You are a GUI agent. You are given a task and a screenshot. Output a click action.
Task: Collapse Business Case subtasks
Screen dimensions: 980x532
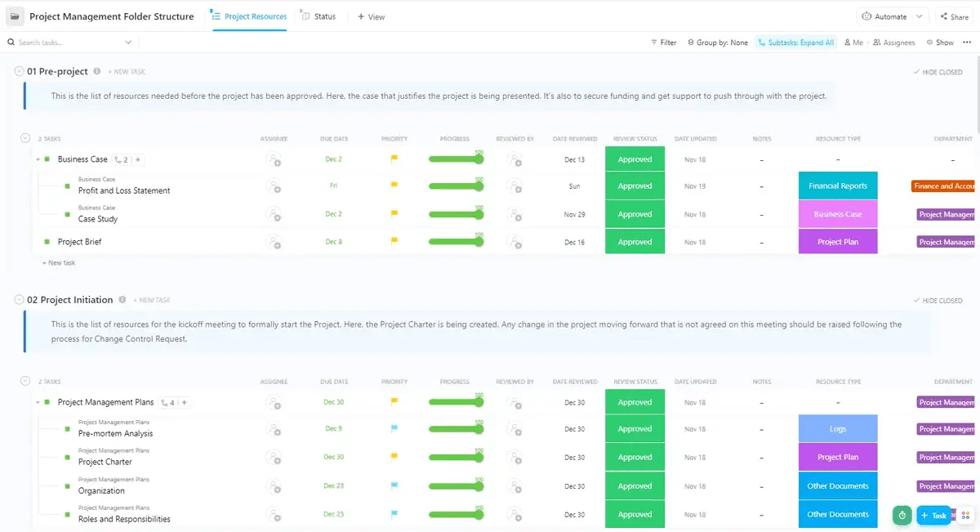[38, 159]
